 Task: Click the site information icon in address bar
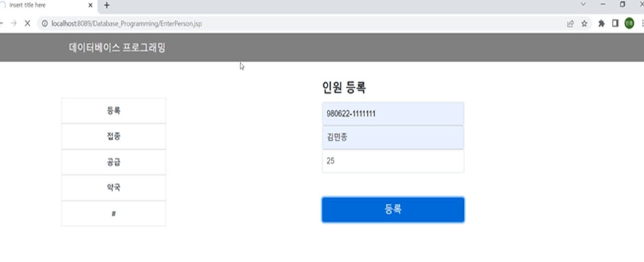[x=45, y=23]
